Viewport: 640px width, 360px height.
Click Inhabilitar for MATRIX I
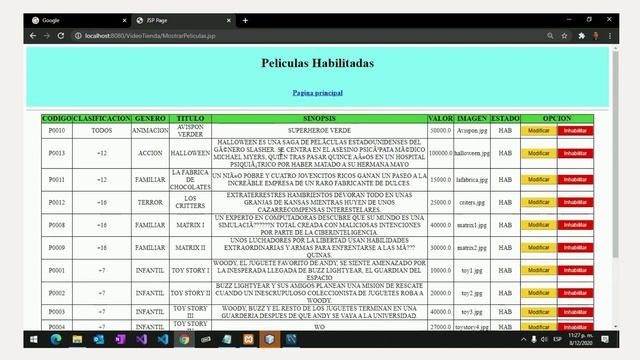(575, 225)
